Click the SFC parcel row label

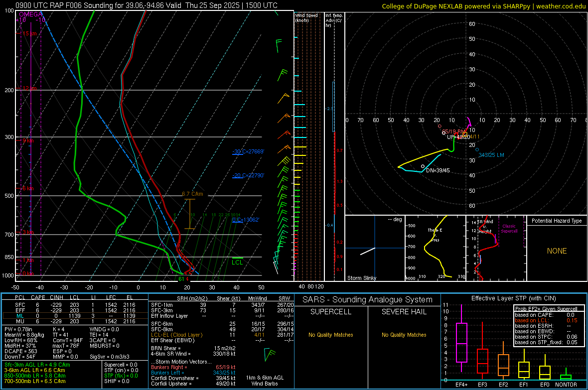click(x=20, y=305)
